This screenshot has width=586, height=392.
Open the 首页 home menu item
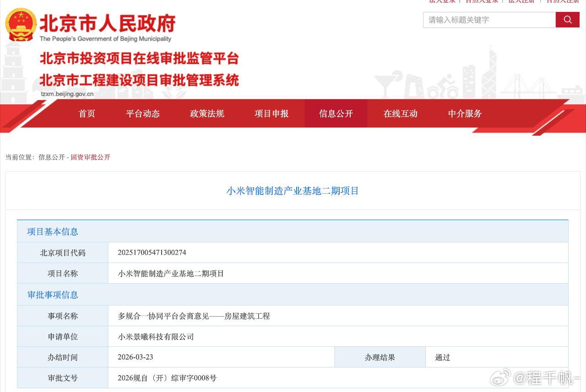pyautogui.click(x=87, y=114)
